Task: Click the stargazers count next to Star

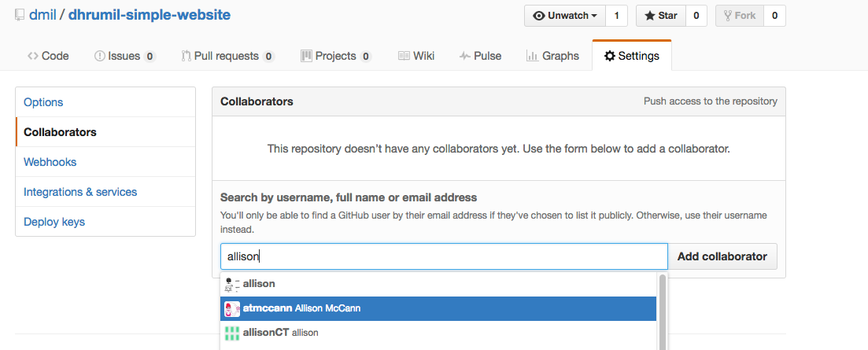Action: 696,16
